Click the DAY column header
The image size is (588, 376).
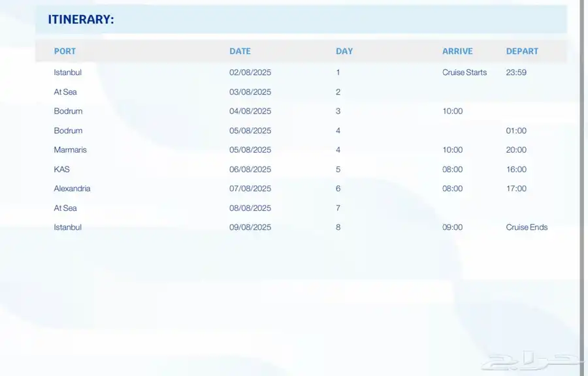[x=344, y=52]
